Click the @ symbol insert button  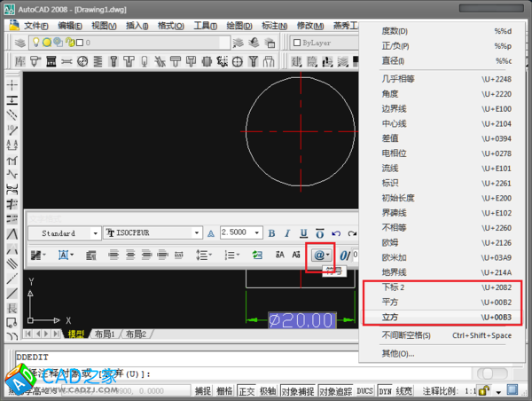tap(319, 255)
